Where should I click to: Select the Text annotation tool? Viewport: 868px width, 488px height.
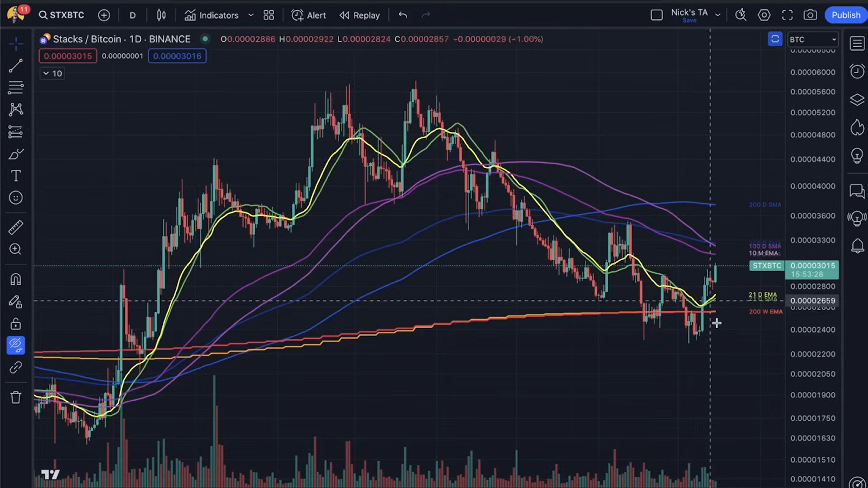click(16, 176)
